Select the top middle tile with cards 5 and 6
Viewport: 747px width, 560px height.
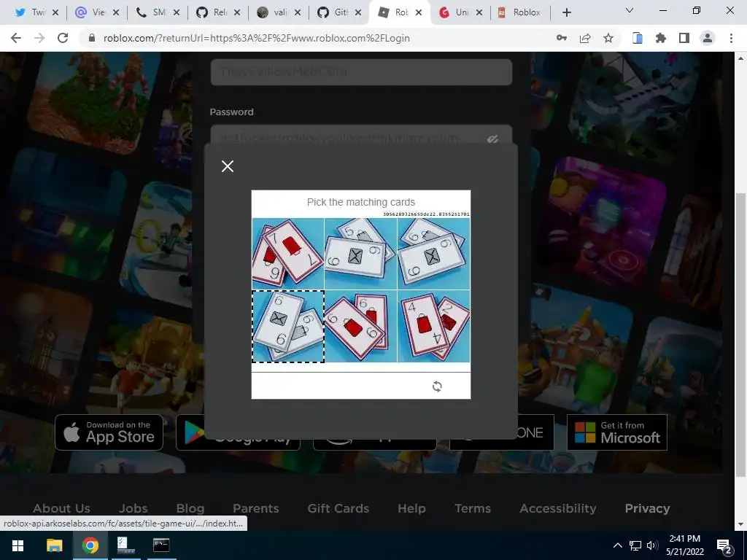(360, 253)
